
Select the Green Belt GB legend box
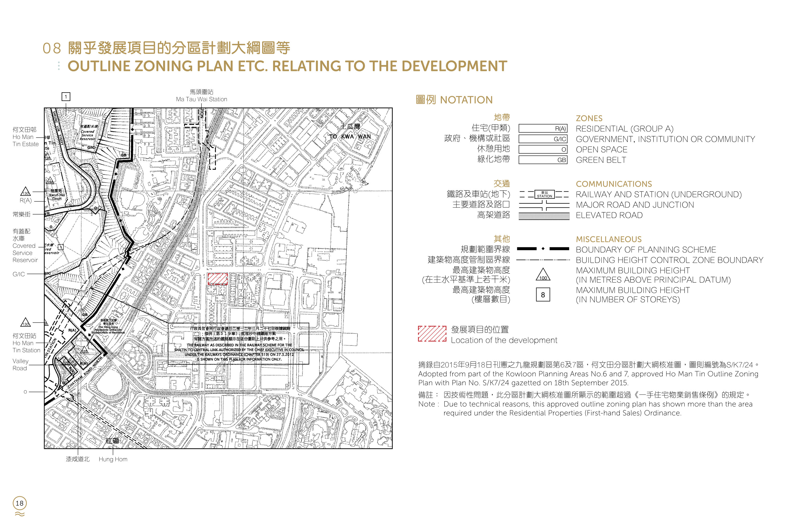click(543, 160)
